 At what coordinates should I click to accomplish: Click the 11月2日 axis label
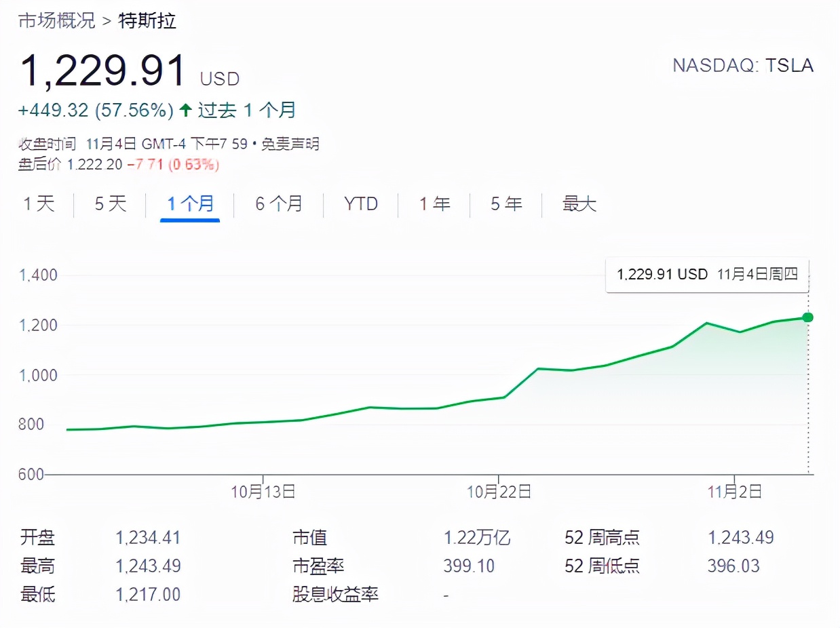tap(734, 492)
